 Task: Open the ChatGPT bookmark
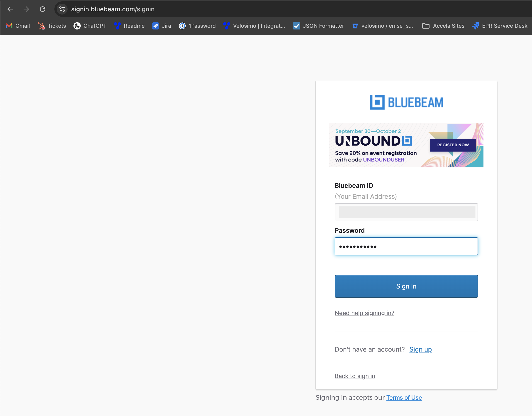(90, 26)
